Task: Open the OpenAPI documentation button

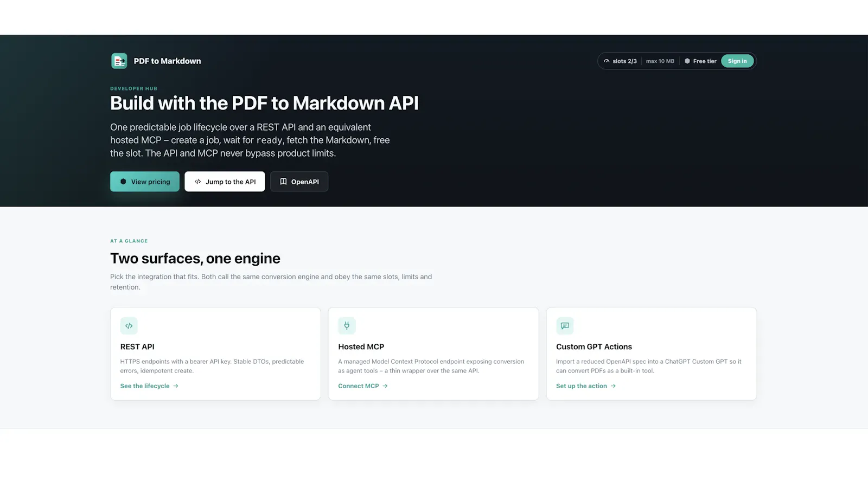Action: [x=299, y=182]
